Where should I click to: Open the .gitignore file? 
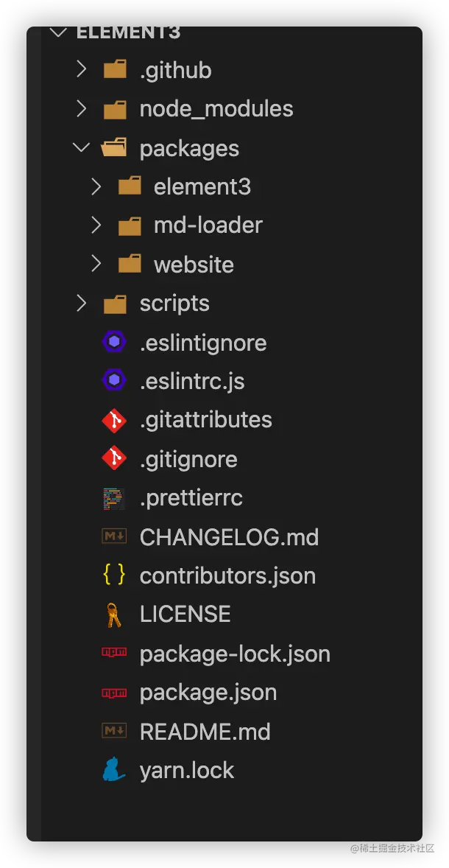[x=188, y=459]
